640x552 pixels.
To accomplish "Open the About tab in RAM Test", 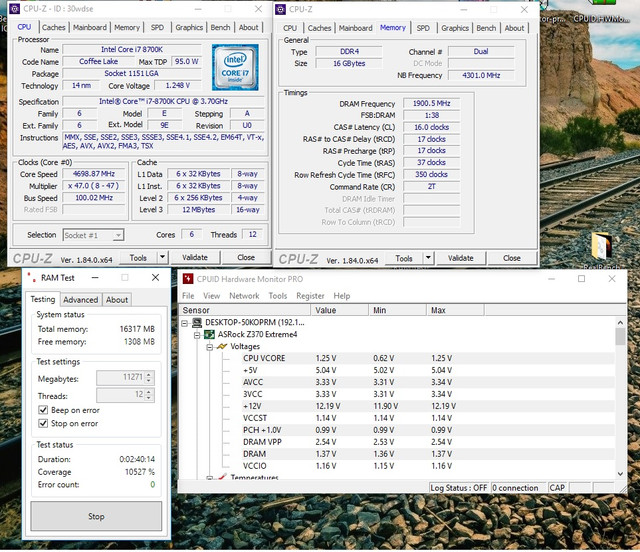I will (x=117, y=300).
